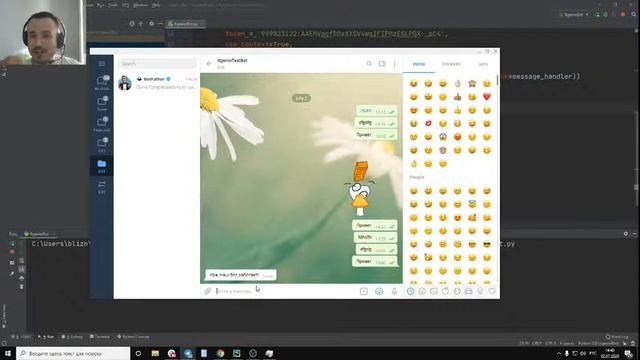Screen dimensions: 640x360
Task: Toggle the emoji panel smiley button
Action: coord(379,291)
